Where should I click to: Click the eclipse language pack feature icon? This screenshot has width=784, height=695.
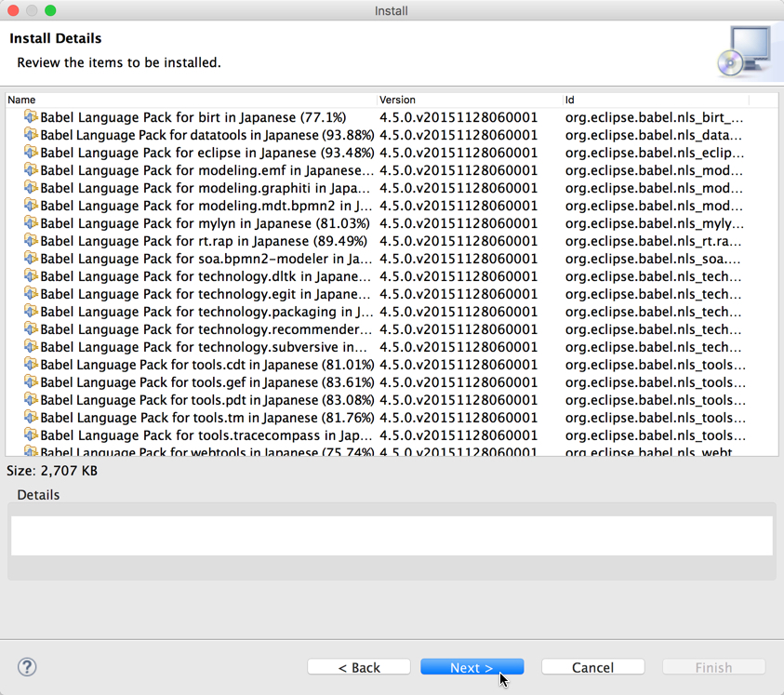31,152
